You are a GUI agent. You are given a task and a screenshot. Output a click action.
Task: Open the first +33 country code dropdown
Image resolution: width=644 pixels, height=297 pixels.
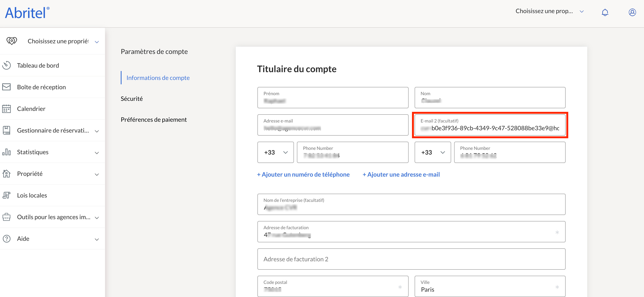click(275, 152)
